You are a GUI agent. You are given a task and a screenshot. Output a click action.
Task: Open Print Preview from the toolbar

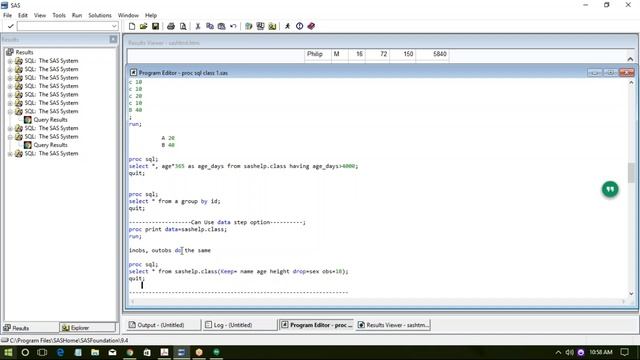pos(183,26)
